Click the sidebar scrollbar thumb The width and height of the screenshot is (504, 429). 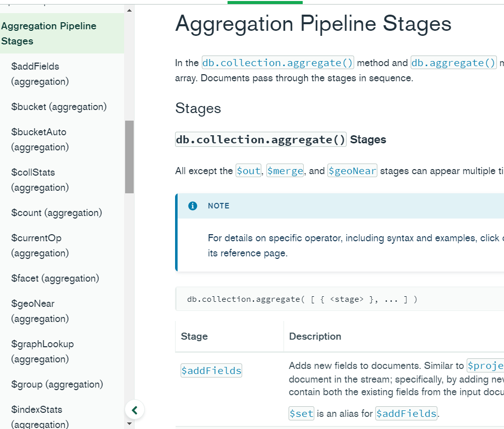129,156
